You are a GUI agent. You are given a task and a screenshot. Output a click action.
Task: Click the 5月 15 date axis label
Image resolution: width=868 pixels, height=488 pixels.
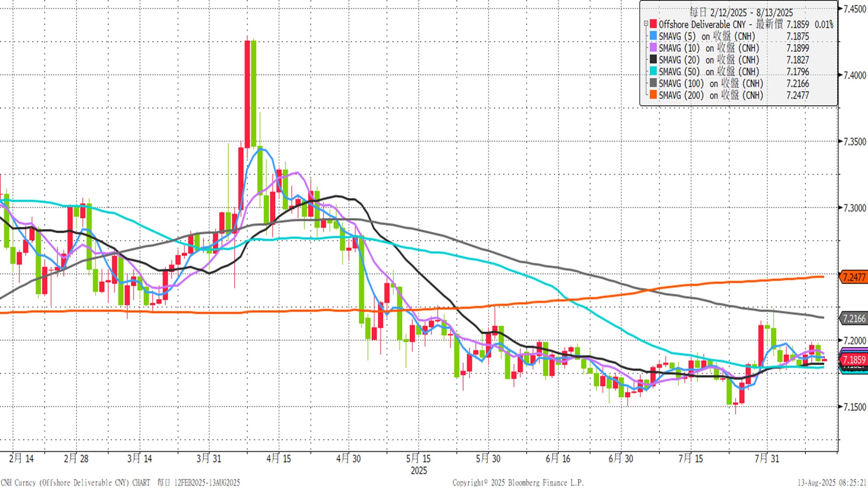[x=418, y=458]
